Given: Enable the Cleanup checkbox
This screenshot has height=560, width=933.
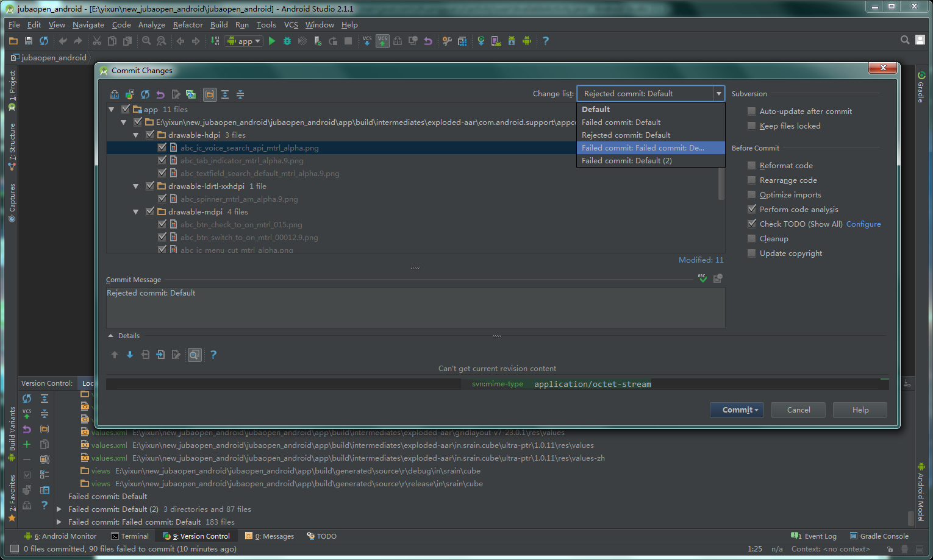Looking at the screenshot, I should point(752,239).
